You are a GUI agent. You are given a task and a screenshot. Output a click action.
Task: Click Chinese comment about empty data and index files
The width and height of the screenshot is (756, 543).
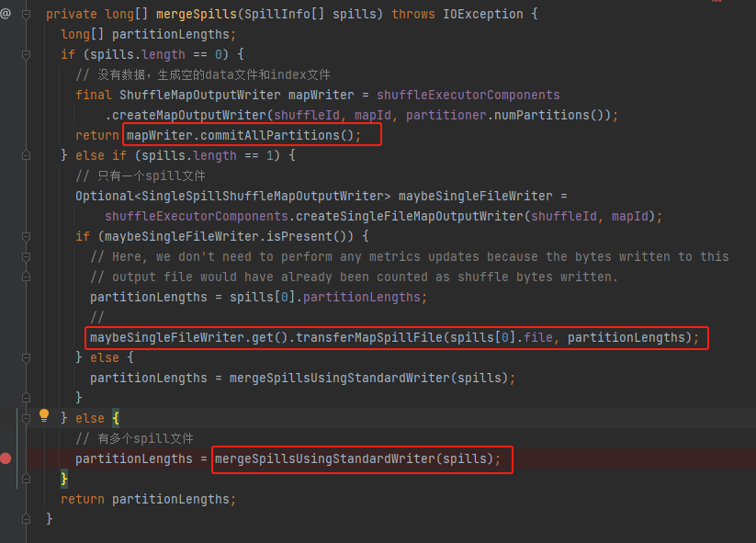(x=203, y=74)
